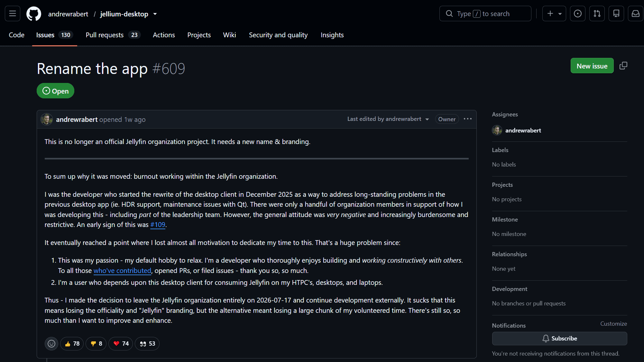
Task: Copy issue link with the copy icon
Action: point(623,66)
